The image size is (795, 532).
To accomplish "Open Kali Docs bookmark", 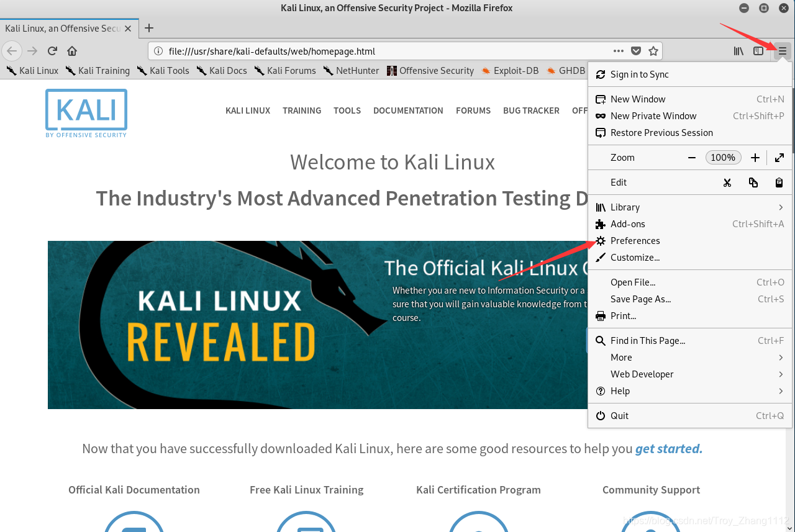I will [222, 71].
